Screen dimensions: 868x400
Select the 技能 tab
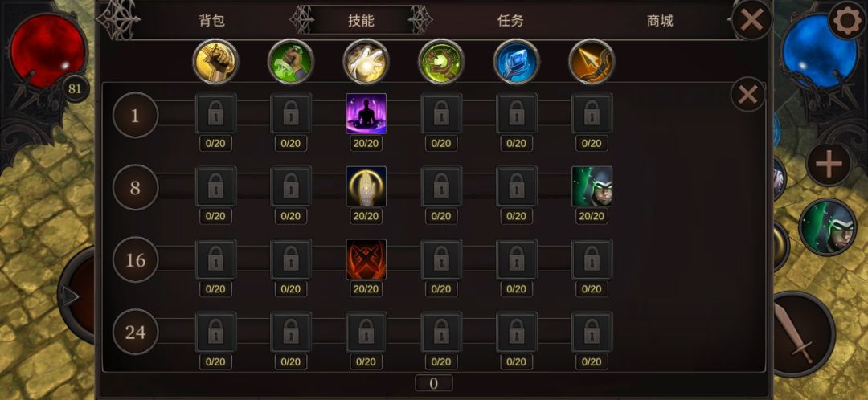point(361,21)
